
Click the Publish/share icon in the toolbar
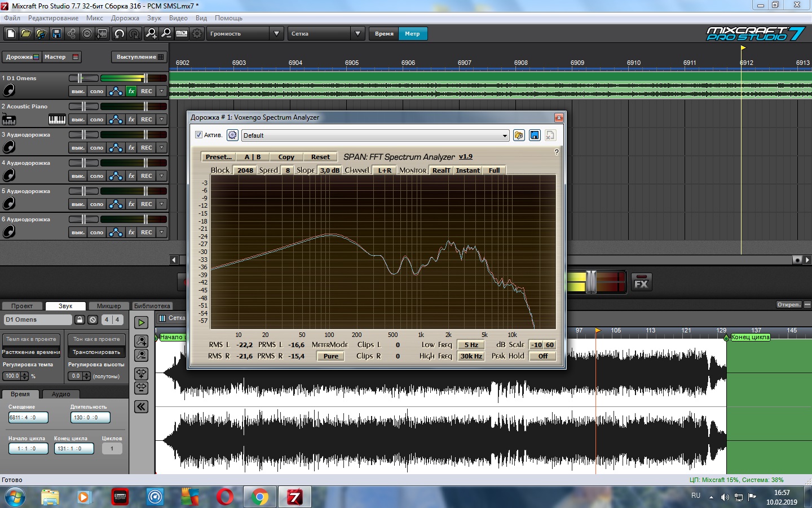coord(72,34)
